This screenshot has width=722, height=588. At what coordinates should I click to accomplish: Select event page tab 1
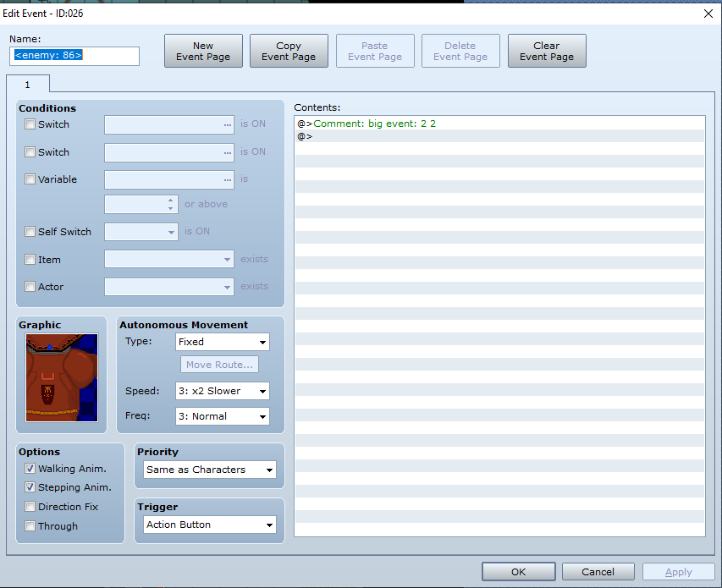coord(28,85)
